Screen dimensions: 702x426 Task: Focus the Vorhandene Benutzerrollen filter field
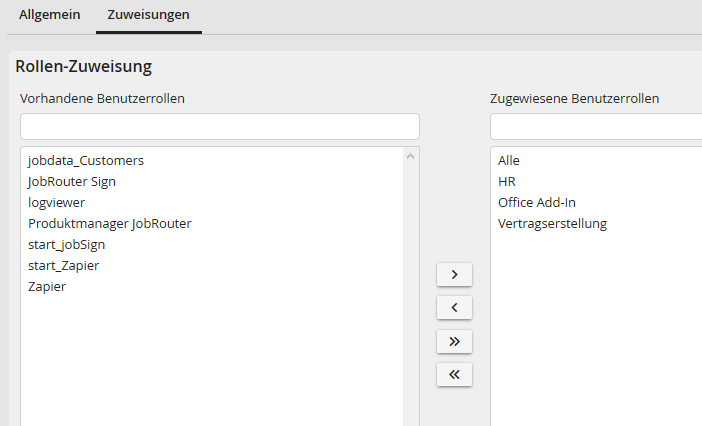pyautogui.click(x=219, y=127)
